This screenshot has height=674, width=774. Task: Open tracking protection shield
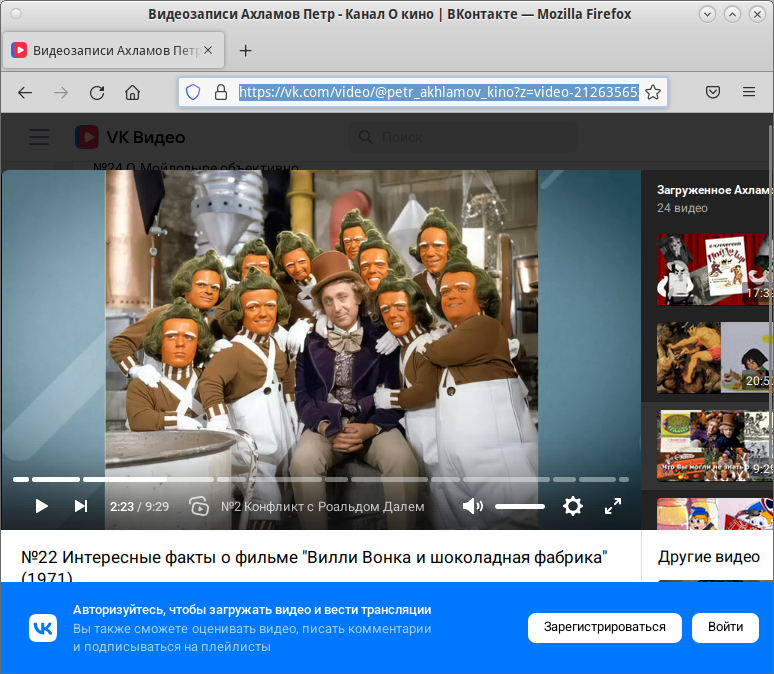(x=193, y=92)
